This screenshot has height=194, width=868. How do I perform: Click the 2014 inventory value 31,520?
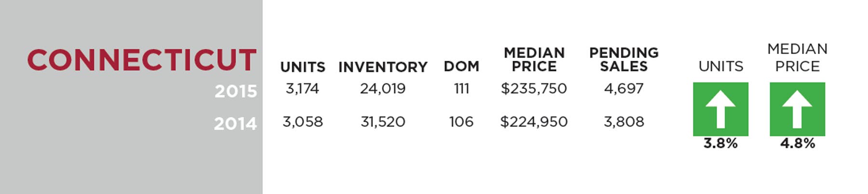(383, 122)
